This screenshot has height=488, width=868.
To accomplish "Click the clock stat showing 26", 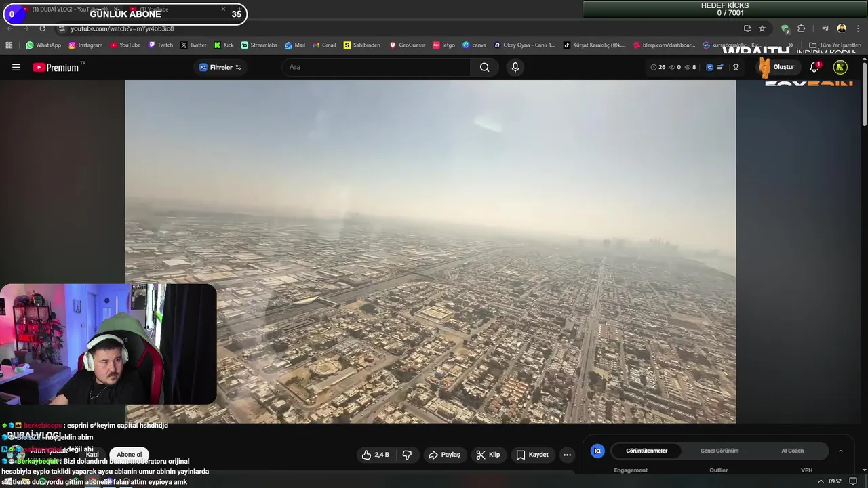I will [658, 67].
